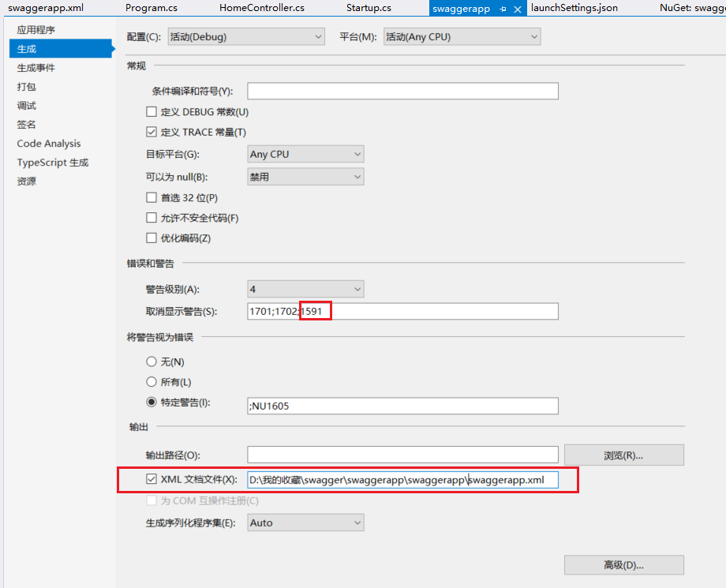This screenshot has height=588, width=726.
Task: Expand the 平台 platform dropdown
Action: click(x=462, y=37)
